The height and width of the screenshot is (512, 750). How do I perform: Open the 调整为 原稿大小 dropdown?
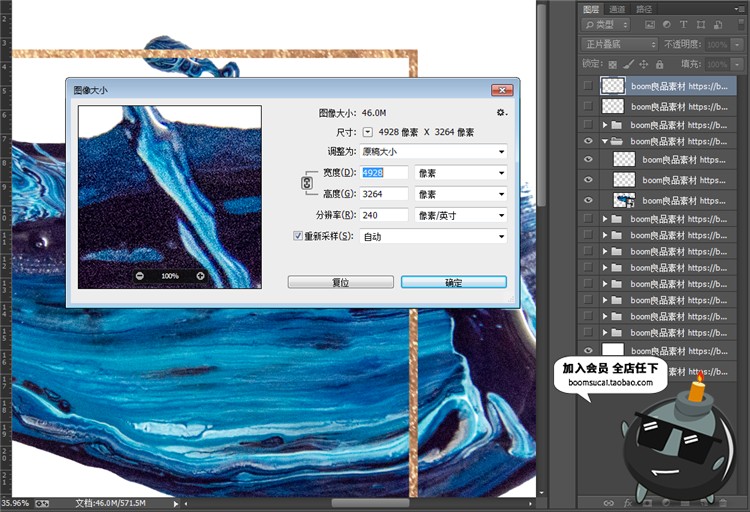click(x=433, y=152)
